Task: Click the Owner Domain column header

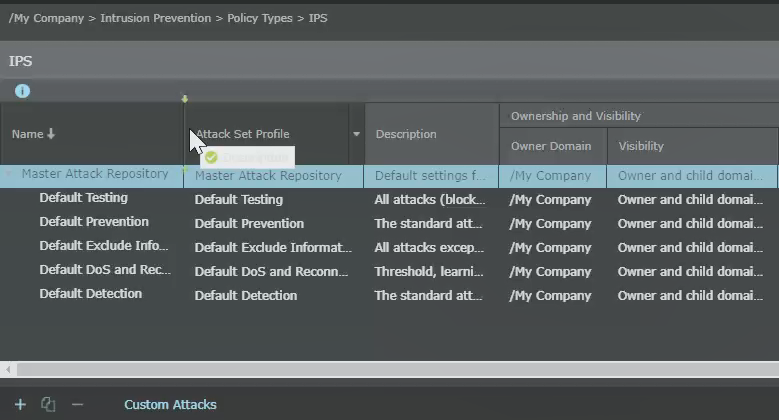Action: click(553, 146)
